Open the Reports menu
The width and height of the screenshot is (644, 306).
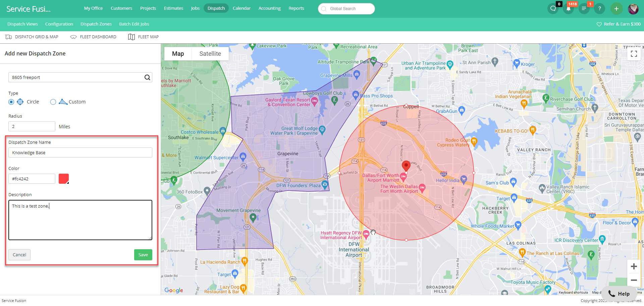296,8
